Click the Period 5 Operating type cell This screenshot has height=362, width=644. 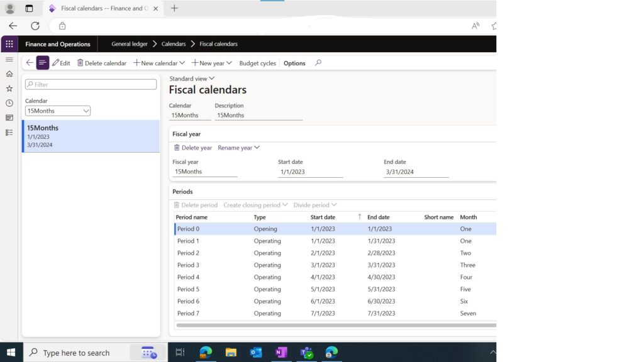coord(267,289)
